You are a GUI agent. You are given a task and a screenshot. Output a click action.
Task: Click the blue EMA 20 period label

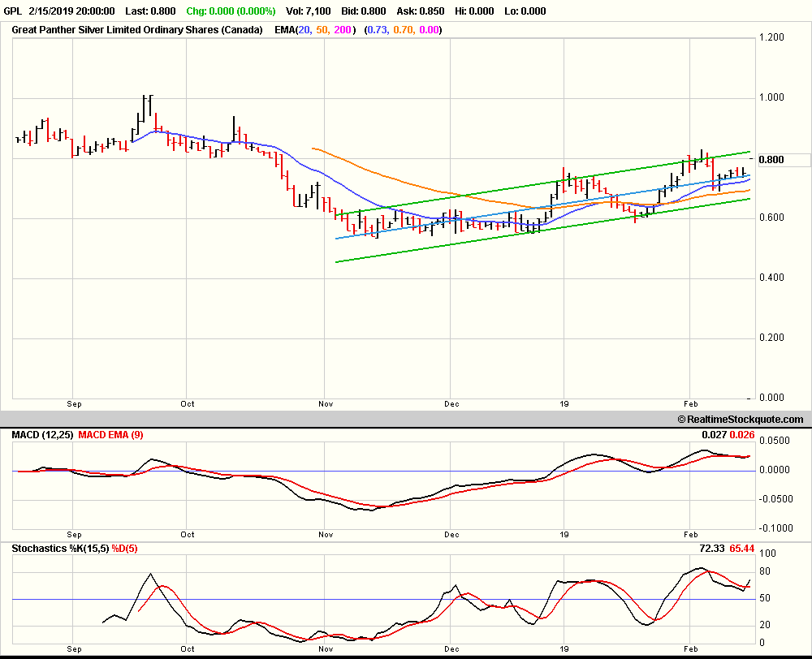pyautogui.click(x=304, y=29)
